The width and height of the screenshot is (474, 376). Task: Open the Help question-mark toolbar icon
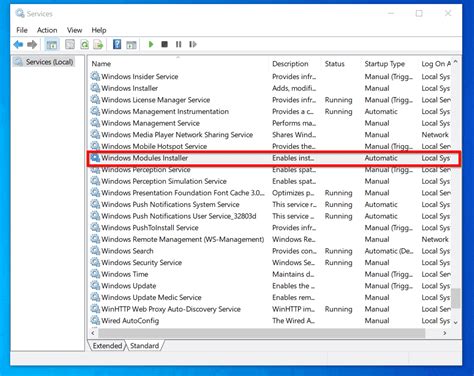click(117, 44)
